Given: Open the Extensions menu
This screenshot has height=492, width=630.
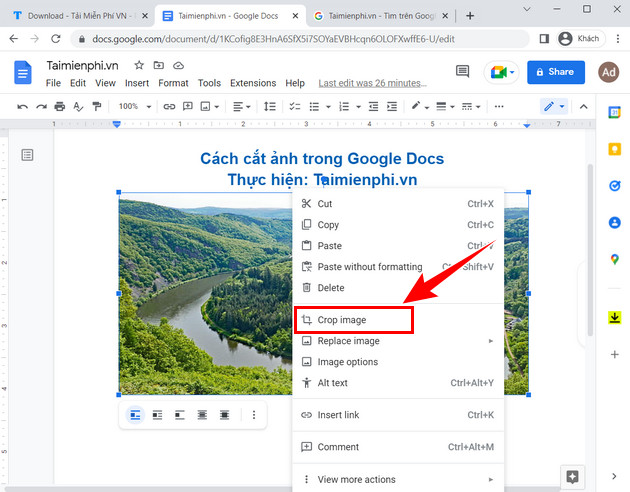Looking at the screenshot, I should 253,83.
